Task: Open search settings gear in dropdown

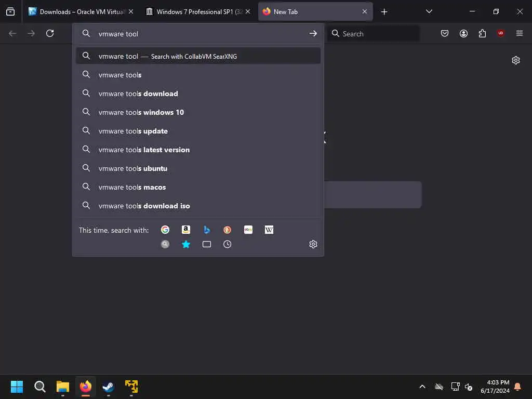Action: (x=313, y=244)
